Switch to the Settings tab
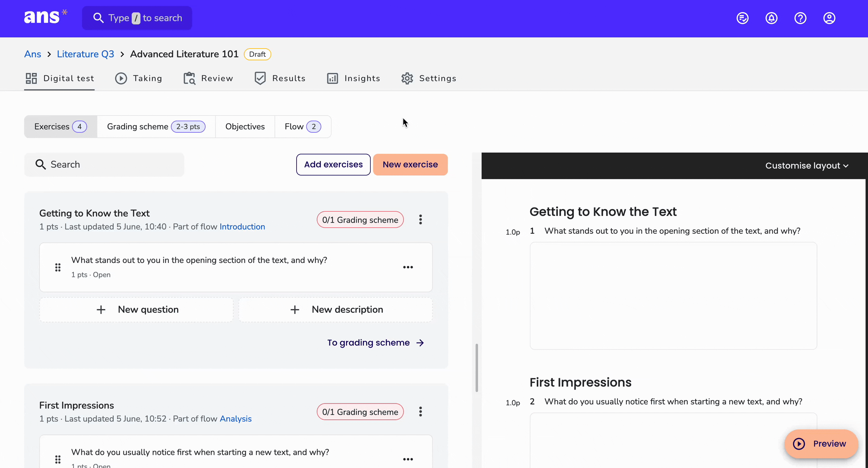 point(428,78)
